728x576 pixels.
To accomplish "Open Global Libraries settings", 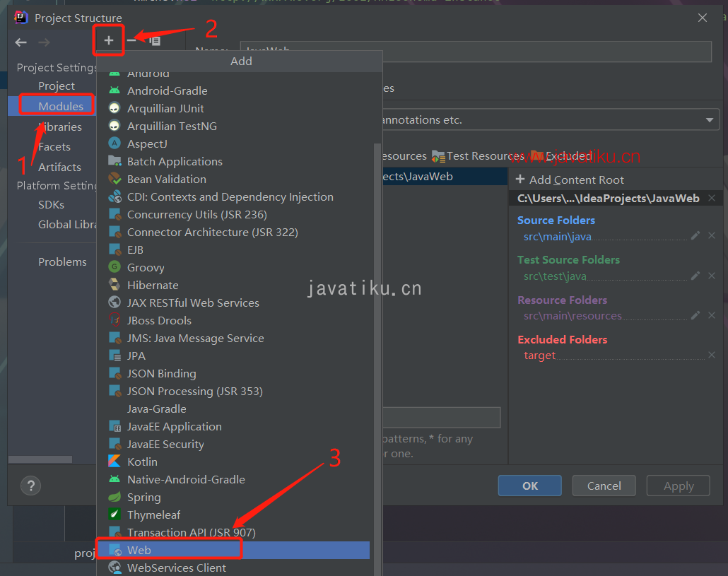I will (67, 225).
